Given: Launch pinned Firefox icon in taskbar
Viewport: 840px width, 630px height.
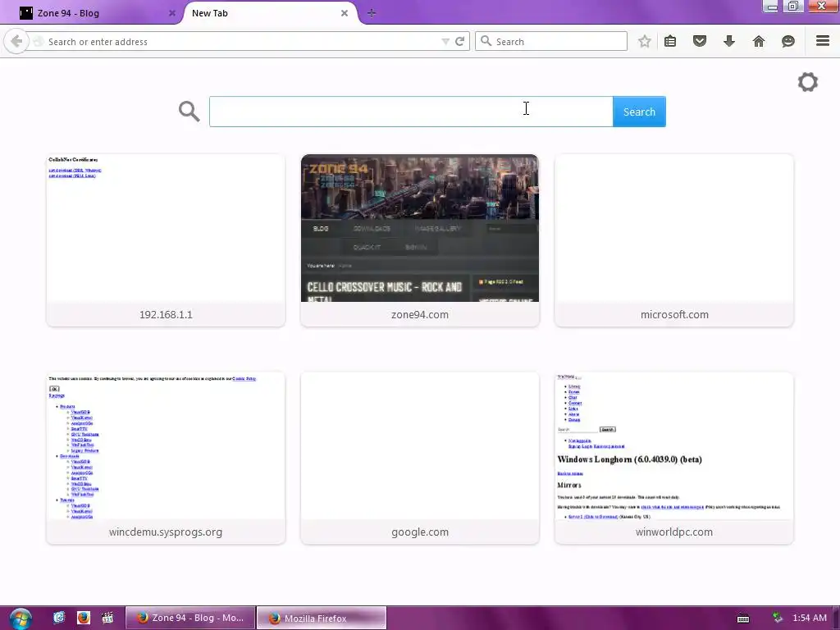Looking at the screenshot, I should pyautogui.click(x=84, y=618).
